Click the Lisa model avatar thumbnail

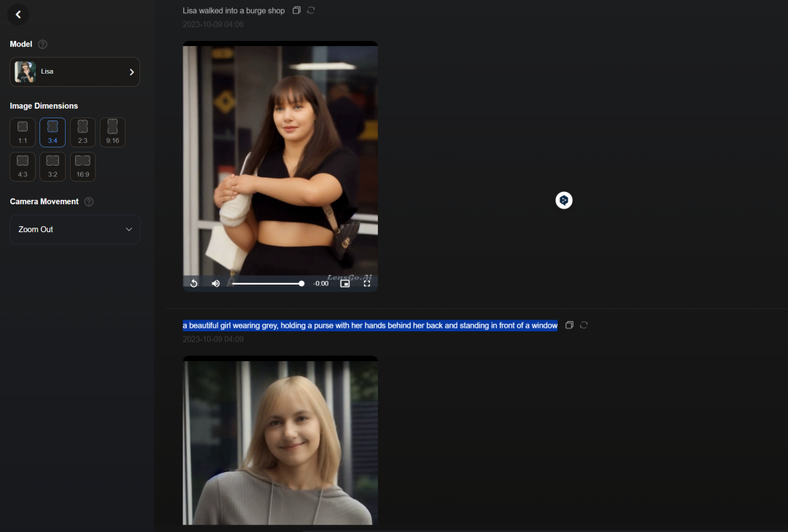(x=25, y=72)
